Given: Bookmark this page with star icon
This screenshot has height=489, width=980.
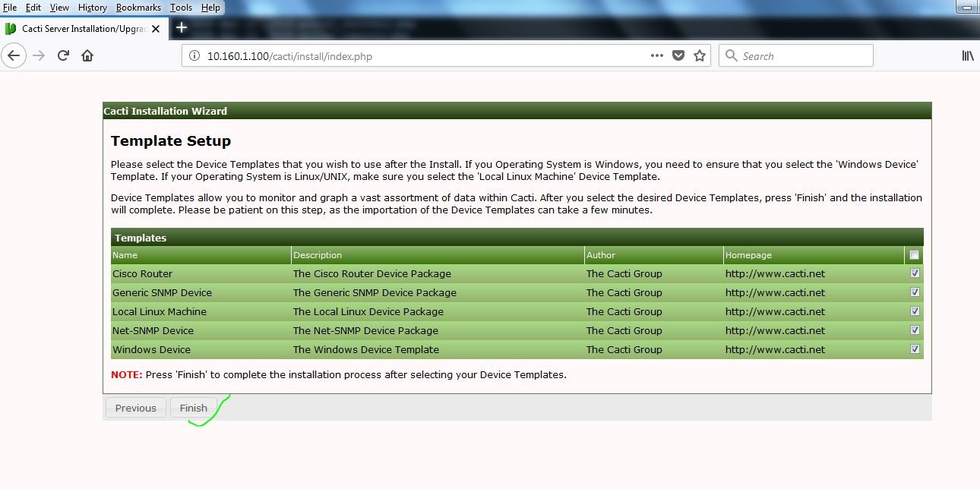Looking at the screenshot, I should coord(700,55).
